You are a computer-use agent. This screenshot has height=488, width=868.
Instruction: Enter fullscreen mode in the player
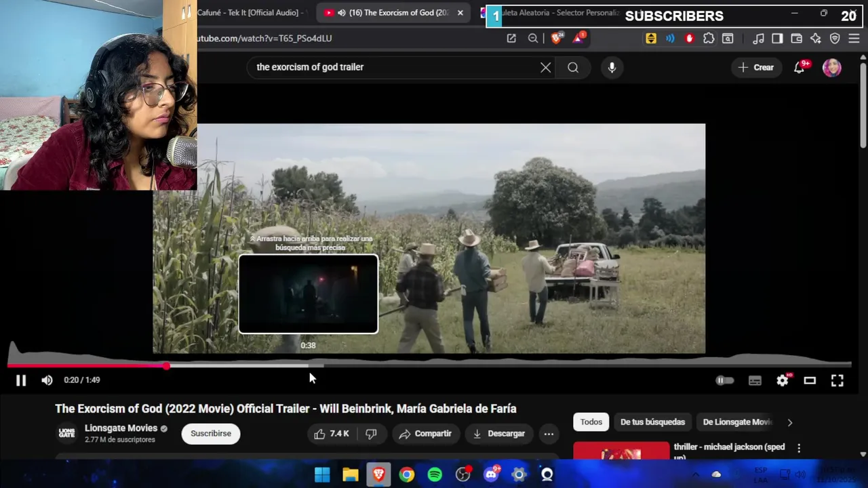837,381
